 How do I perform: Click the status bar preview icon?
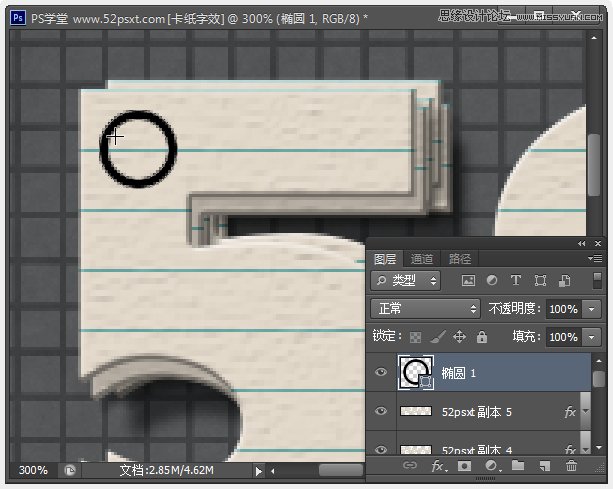[70, 470]
